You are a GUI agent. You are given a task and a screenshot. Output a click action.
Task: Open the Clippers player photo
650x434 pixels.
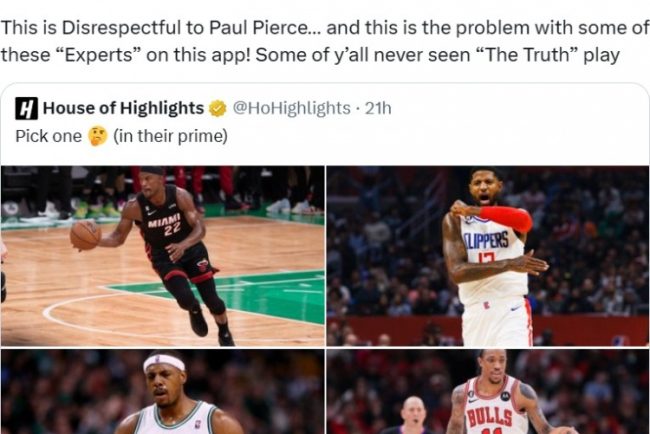click(x=488, y=256)
